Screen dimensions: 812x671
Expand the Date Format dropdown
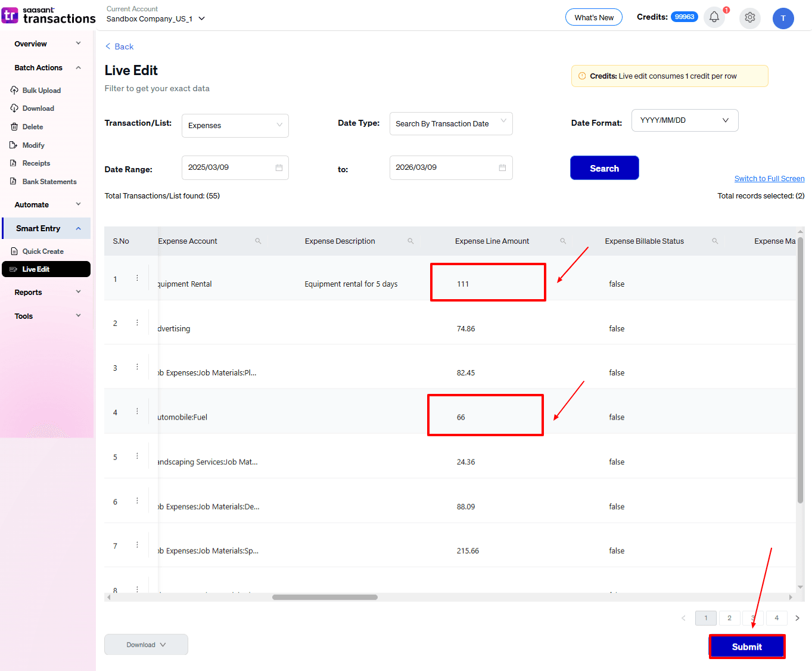pyautogui.click(x=684, y=120)
